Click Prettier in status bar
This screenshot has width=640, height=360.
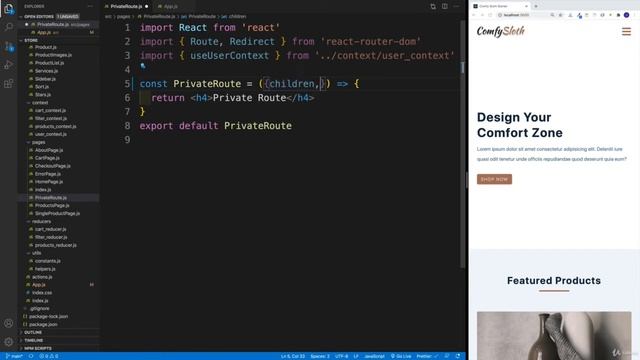(x=427, y=356)
